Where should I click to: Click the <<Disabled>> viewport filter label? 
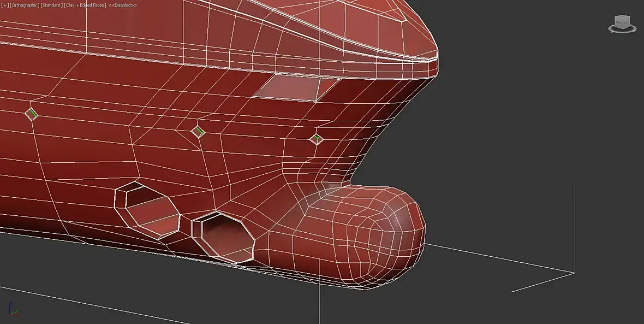click(123, 5)
